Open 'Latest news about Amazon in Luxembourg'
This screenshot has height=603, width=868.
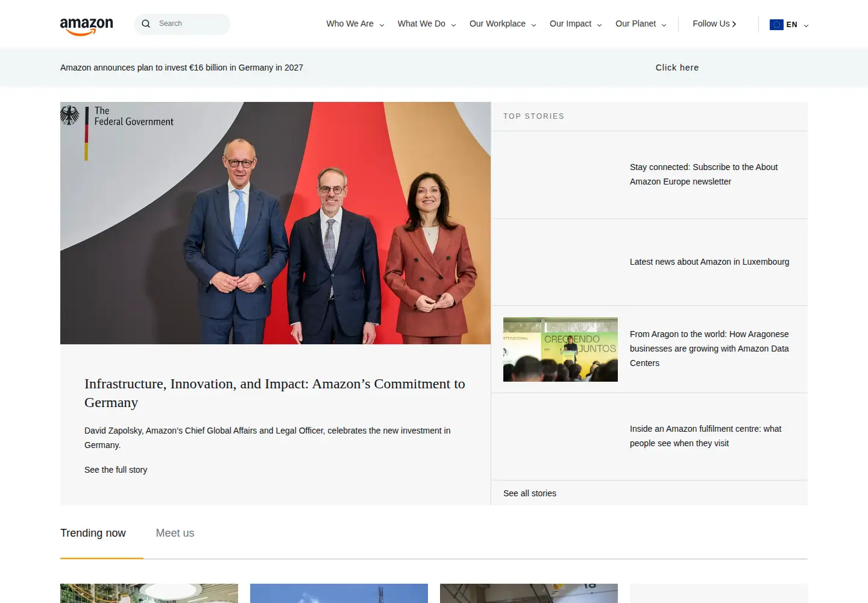(x=709, y=262)
